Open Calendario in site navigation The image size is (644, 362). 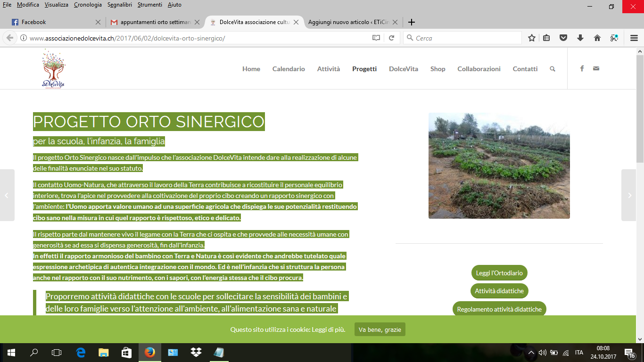(289, 69)
